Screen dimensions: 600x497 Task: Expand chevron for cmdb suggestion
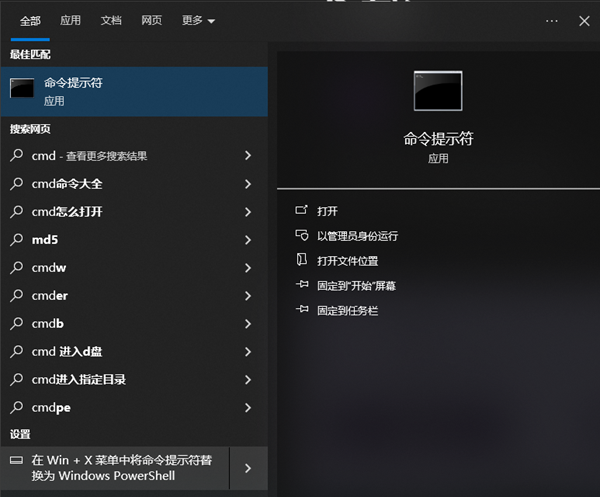coord(248,324)
